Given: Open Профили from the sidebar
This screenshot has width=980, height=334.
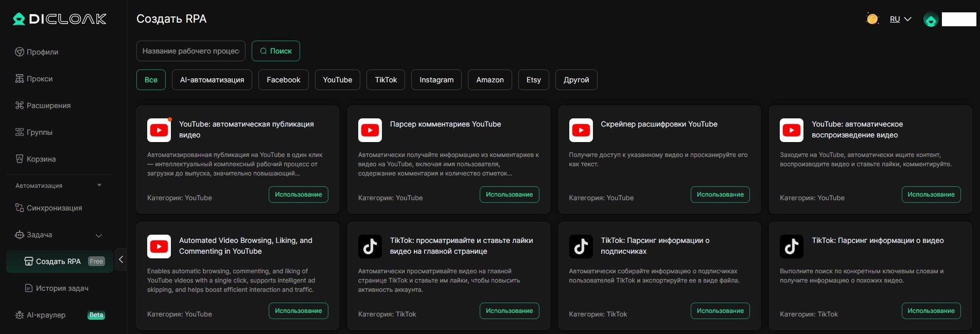Looking at the screenshot, I should pyautogui.click(x=42, y=52).
